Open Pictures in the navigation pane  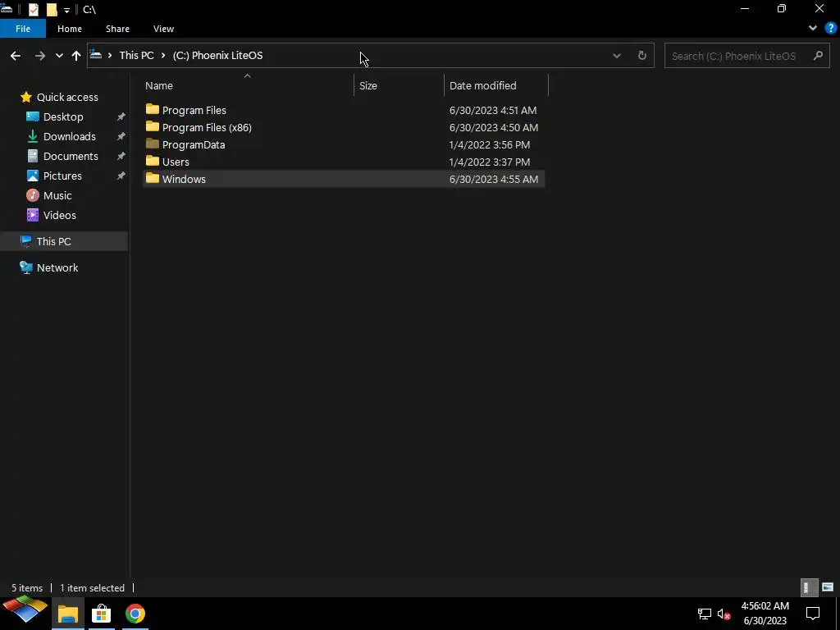pyautogui.click(x=62, y=176)
